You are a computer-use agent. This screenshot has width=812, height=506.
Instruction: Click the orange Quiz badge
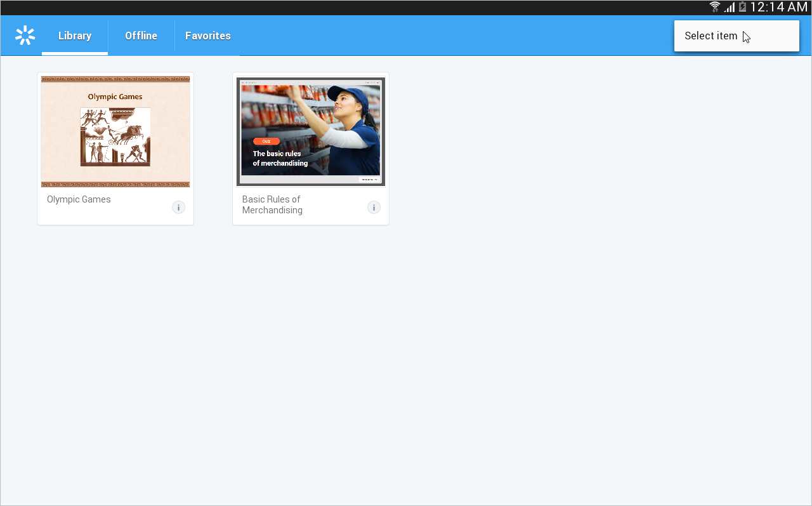(x=266, y=141)
